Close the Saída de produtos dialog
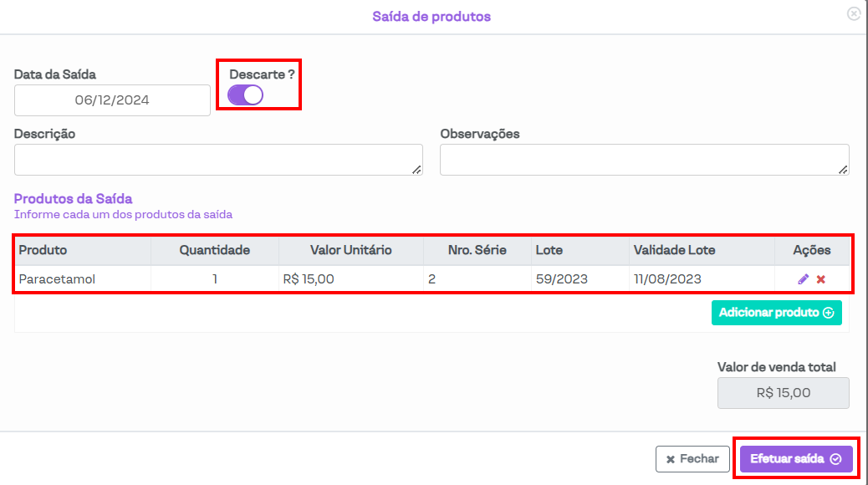Screen dimensions: 868x485 click(853, 13)
